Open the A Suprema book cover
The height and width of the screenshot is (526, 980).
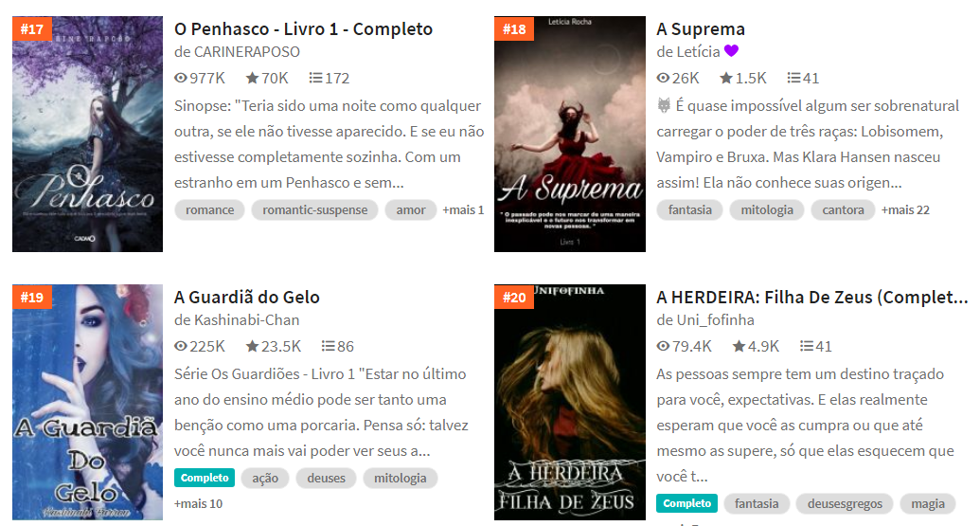(569, 134)
